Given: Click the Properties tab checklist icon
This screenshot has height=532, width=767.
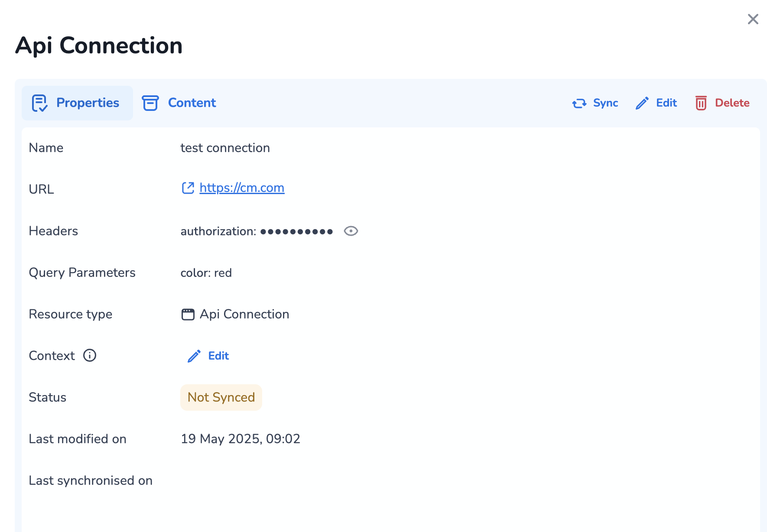Looking at the screenshot, I should [x=39, y=103].
